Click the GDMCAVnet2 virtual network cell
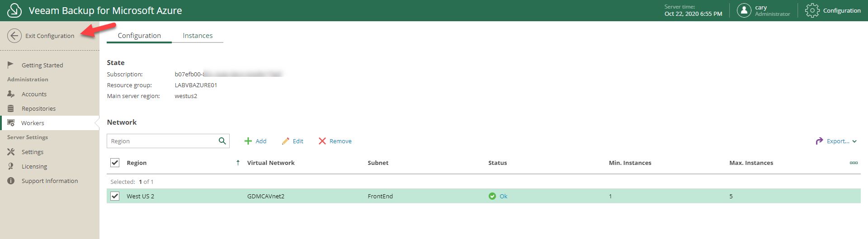868x239 pixels. (266, 196)
